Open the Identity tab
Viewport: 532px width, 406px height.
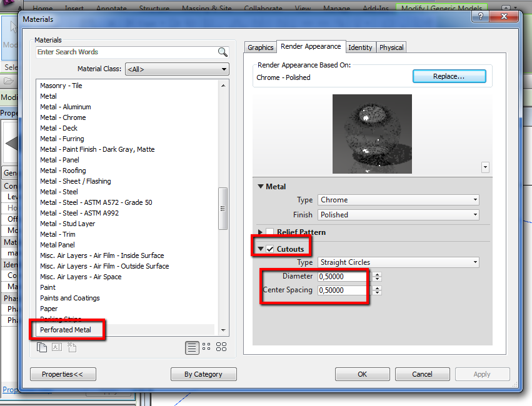point(360,47)
